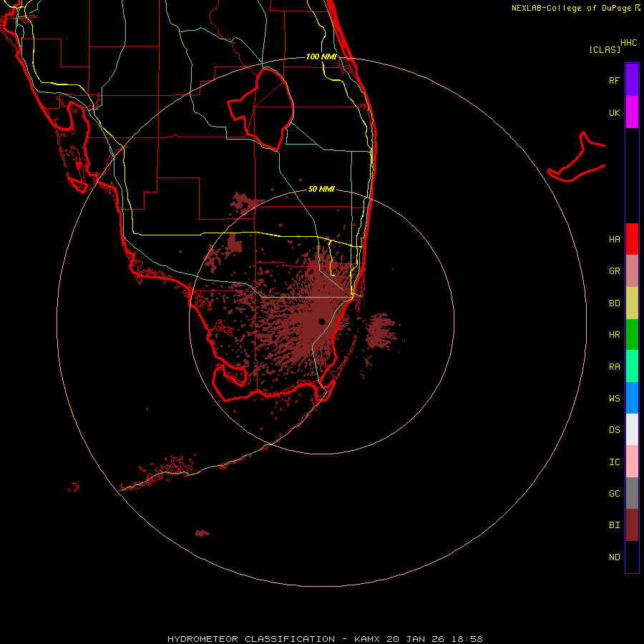The width and height of the screenshot is (644, 644).
Task: Click the GC legend label
Action: pos(614,494)
